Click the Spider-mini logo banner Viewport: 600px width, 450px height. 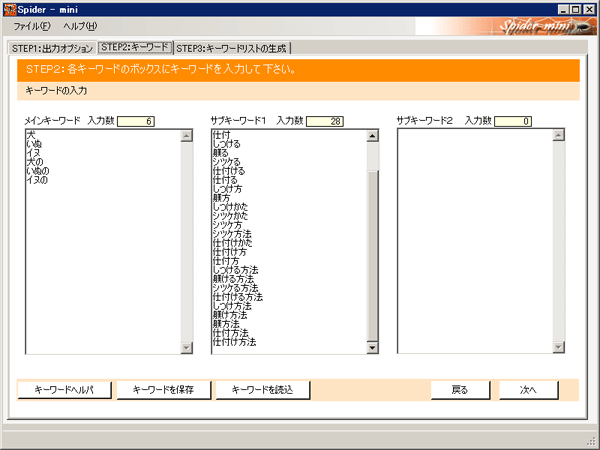[x=506, y=26]
